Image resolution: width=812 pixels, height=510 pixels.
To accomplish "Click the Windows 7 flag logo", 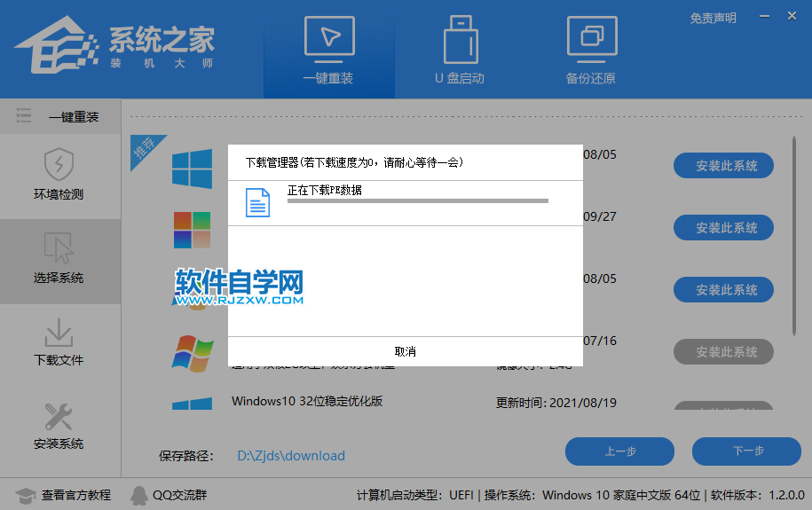I will [x=192, y=354].
